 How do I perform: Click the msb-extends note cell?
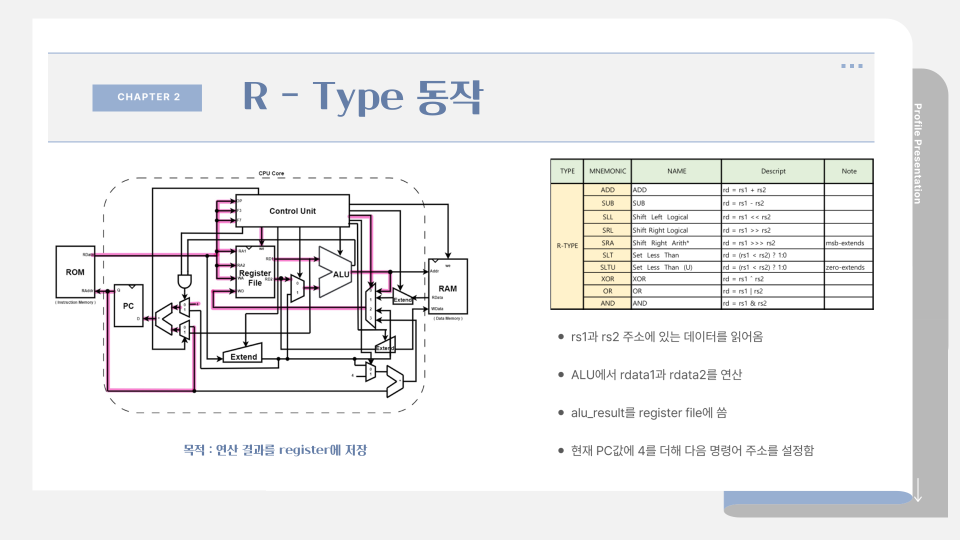point(849,243)
